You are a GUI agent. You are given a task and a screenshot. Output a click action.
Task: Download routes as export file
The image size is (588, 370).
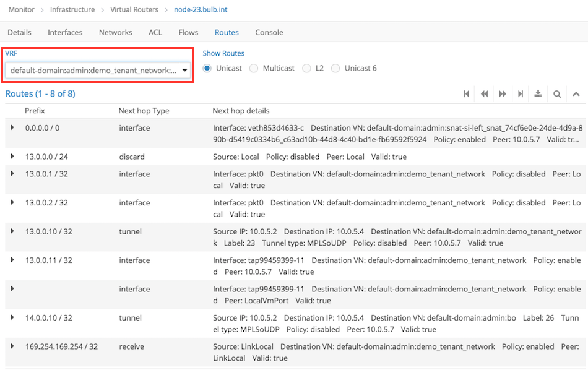pos(538,93)
